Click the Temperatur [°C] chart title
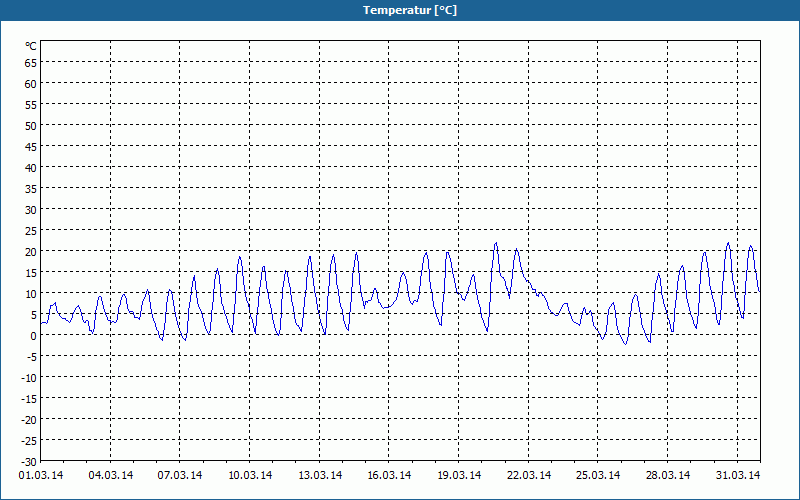The image size is (800, 500). (x=410, y=10)
